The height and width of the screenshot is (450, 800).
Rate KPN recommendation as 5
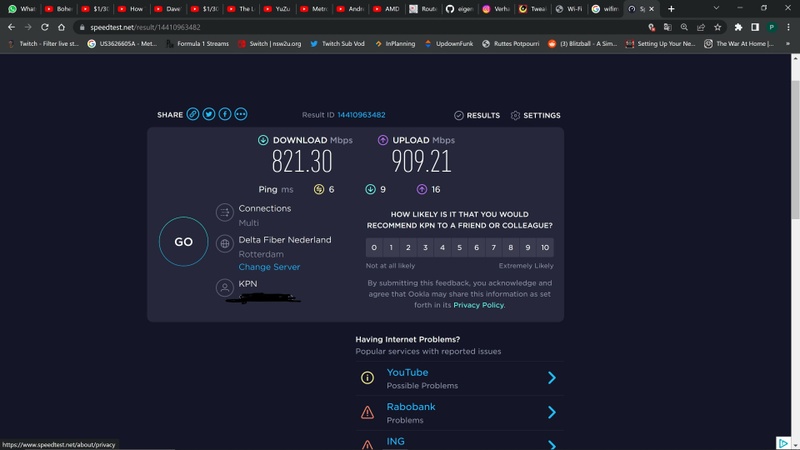point(460,247)
